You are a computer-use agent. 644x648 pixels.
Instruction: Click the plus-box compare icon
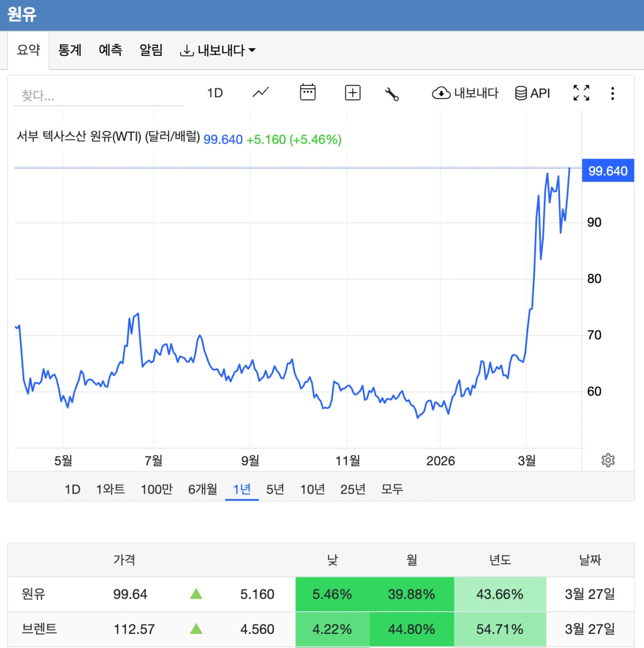353,93
